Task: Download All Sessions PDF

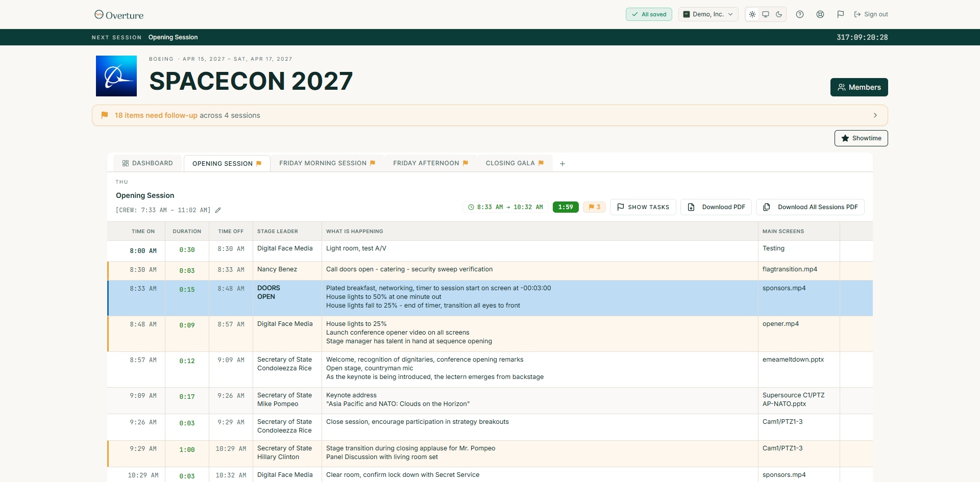Action: [x=810, y=207]
